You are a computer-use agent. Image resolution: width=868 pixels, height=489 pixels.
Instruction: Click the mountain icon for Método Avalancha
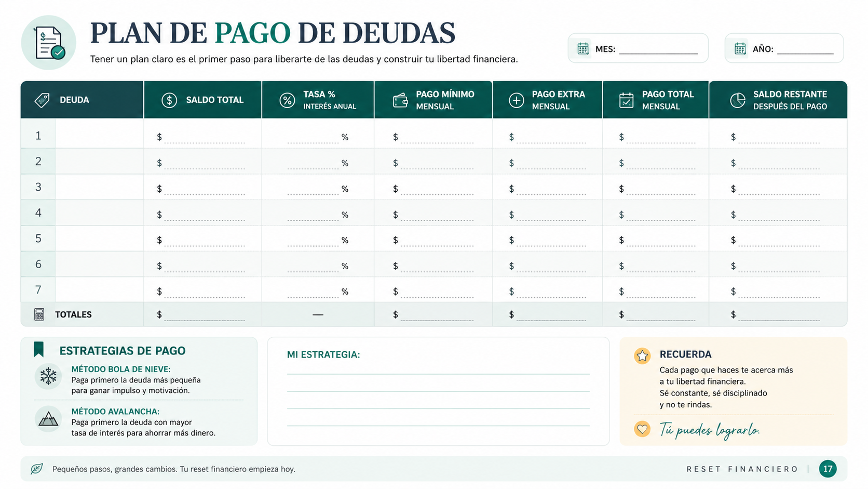pyautogui.click(x=48, y=419)
